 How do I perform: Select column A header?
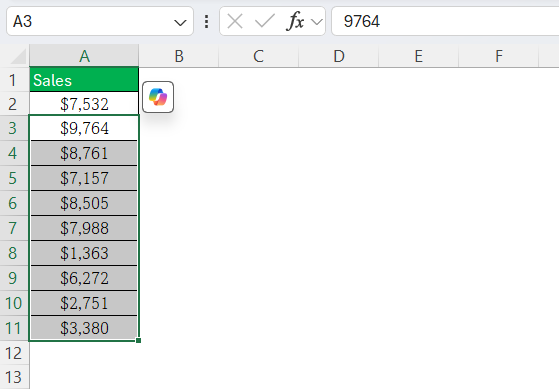pos(84,56)
